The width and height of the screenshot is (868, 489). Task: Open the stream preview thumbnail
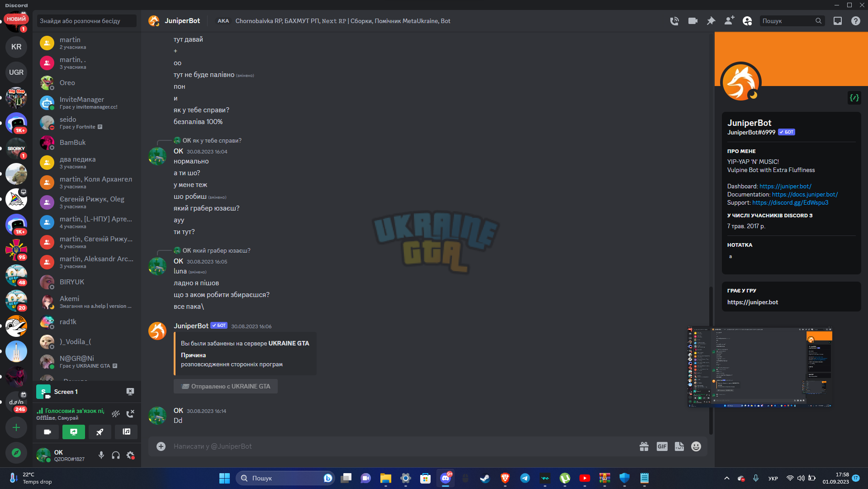pos(760,367)
